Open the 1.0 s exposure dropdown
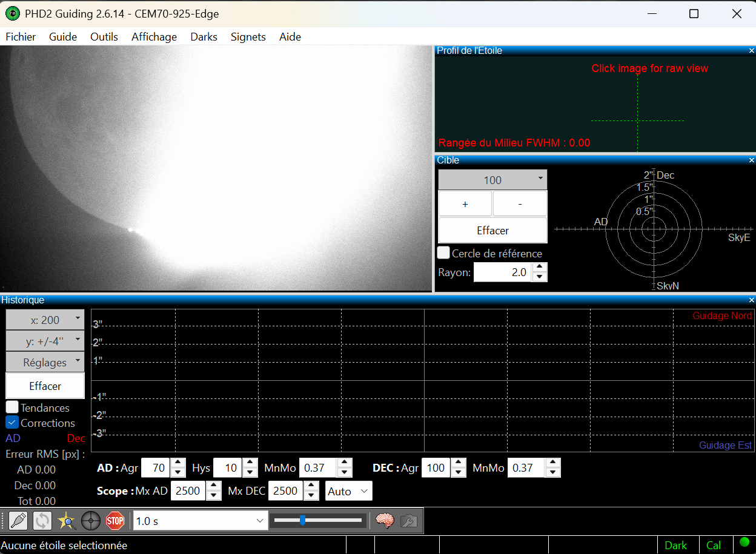756x554 pixels. (x=201, y=521)
